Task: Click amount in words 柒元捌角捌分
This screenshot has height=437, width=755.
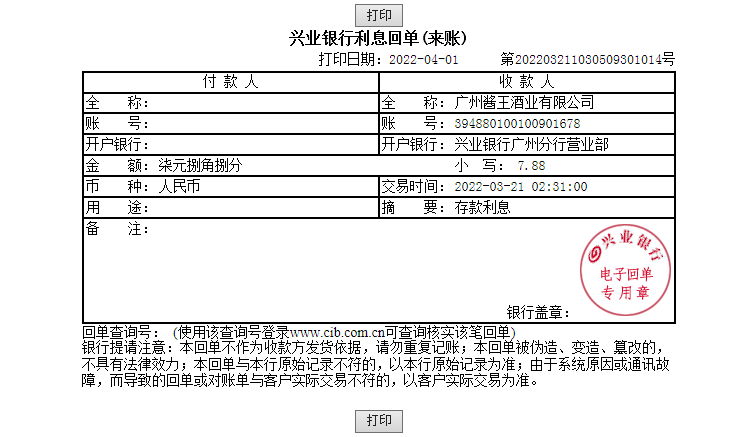Action: [x=200, y=166]
